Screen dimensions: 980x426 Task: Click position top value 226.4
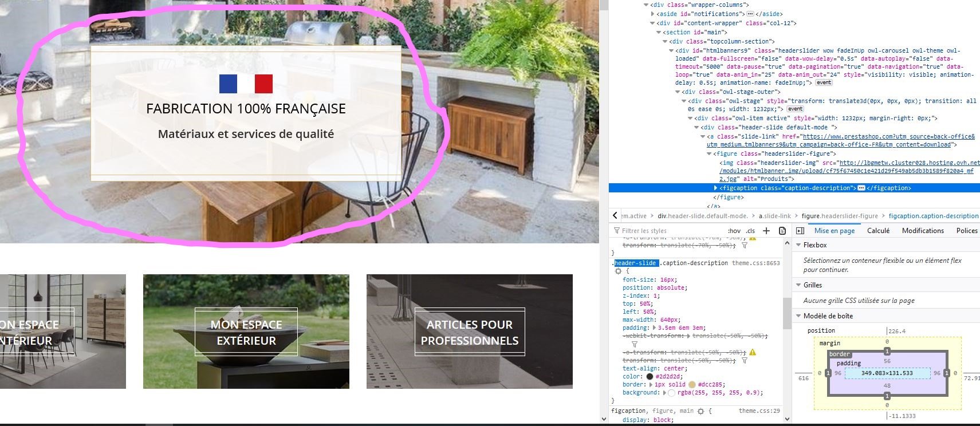(897, 331)
